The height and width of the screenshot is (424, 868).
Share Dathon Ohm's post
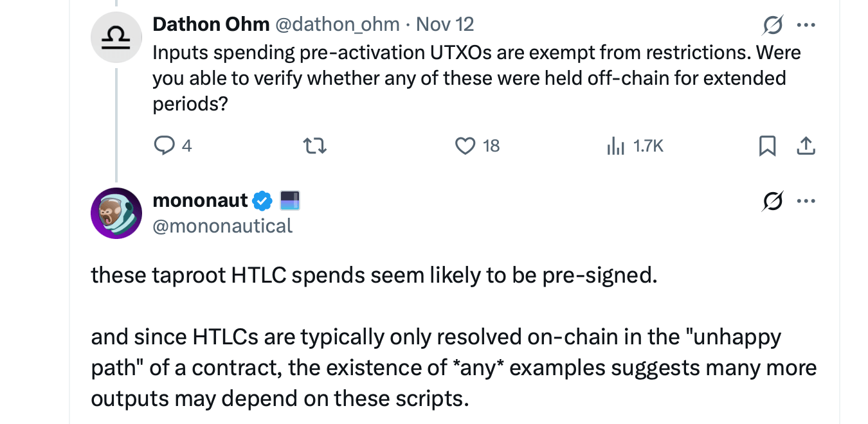[806, 146]
